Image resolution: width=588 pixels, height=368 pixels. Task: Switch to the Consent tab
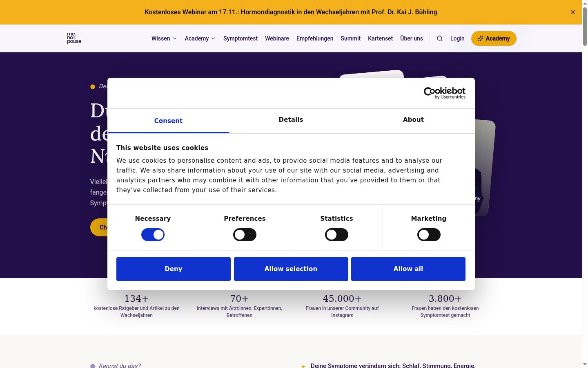(168, 121)
